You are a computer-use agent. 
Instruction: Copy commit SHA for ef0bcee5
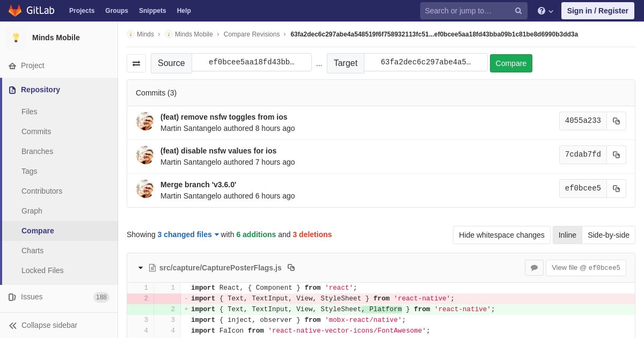tap(616, 188)
